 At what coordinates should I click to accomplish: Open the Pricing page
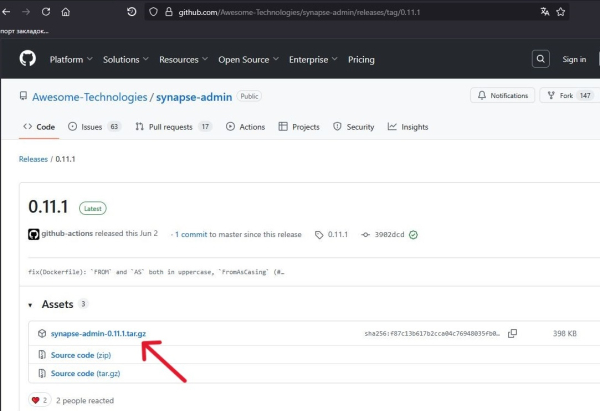(361, 60)
